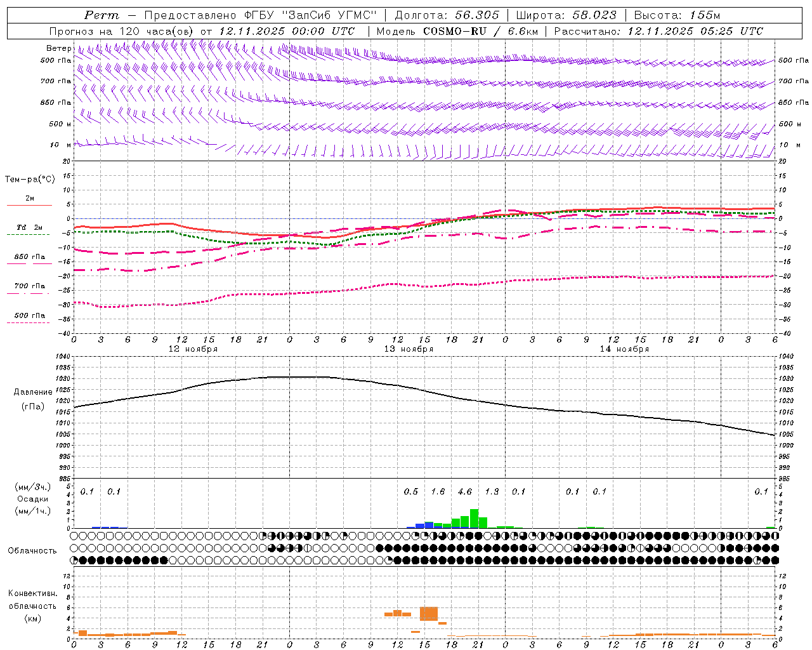Click the tallest orange convective cloud bar
This screenshot has width=812, height=650.
(x=429, y=614)
